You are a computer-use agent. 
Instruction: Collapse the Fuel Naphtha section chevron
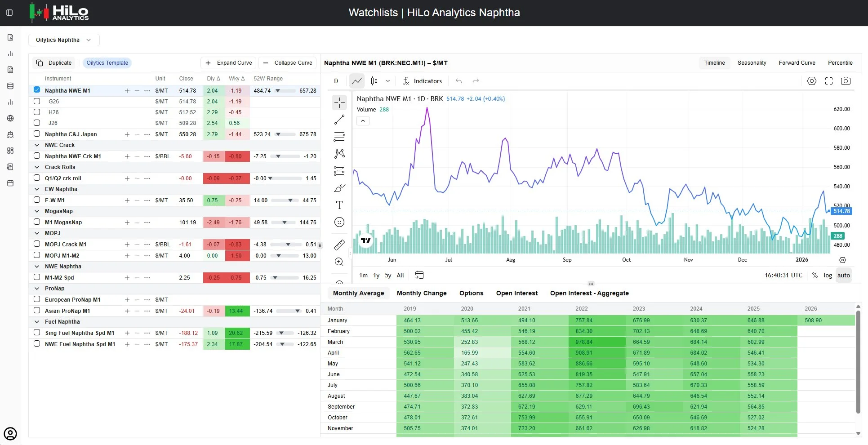point(37,322)
